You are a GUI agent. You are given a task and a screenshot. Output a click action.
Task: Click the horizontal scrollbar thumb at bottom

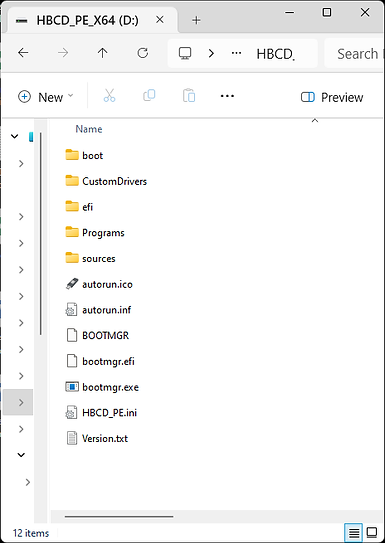(x=119, y=517)
